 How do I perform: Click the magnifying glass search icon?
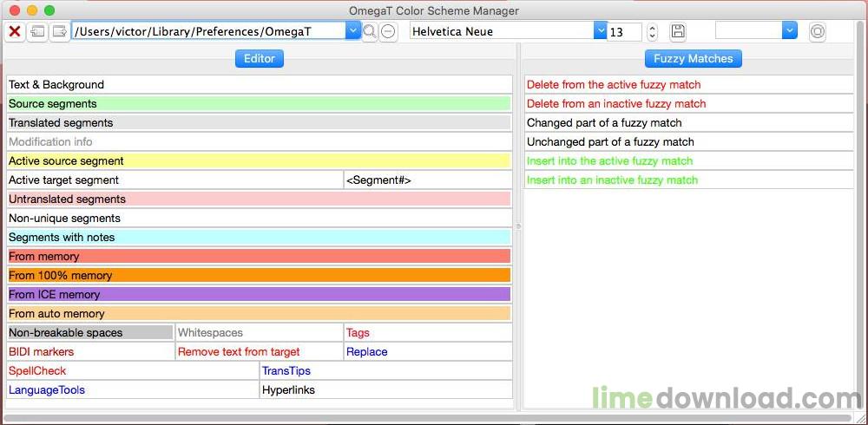coord(370,31)
